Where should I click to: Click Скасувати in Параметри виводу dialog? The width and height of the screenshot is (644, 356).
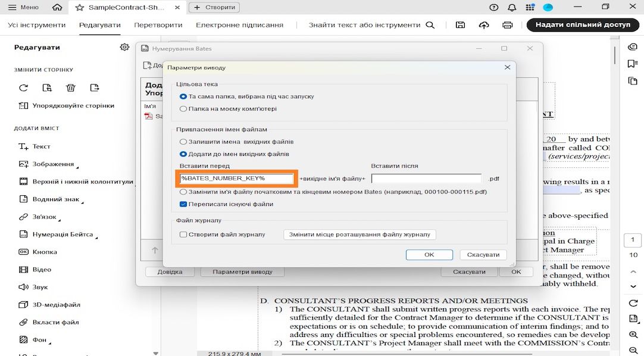[x=483, y=255]
